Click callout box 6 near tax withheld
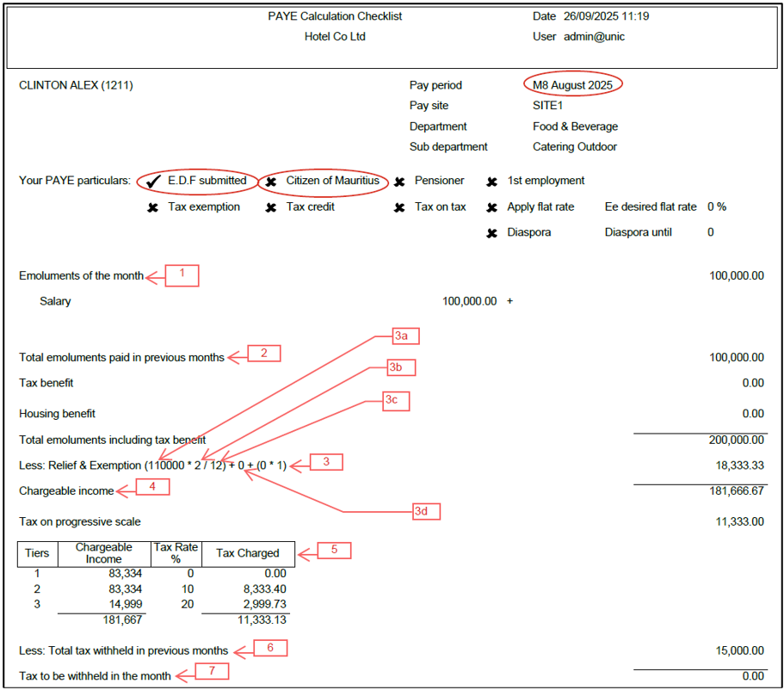This screenshot has width=784, height=690. pos(269,648)
